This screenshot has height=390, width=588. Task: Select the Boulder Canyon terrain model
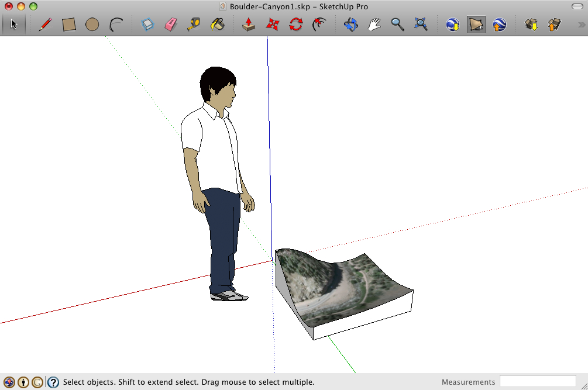pyautogui.click(x=344, y=294)
